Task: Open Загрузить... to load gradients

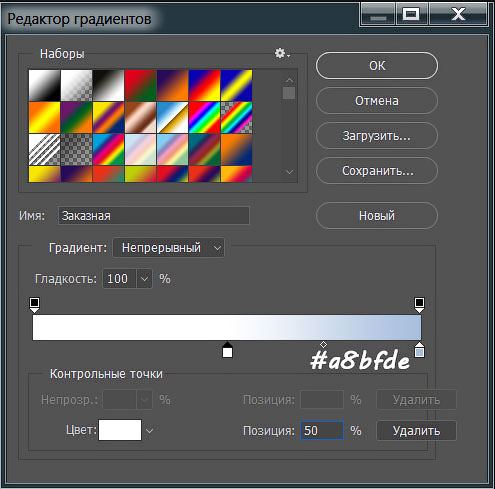Action: (x=377, y=136)
